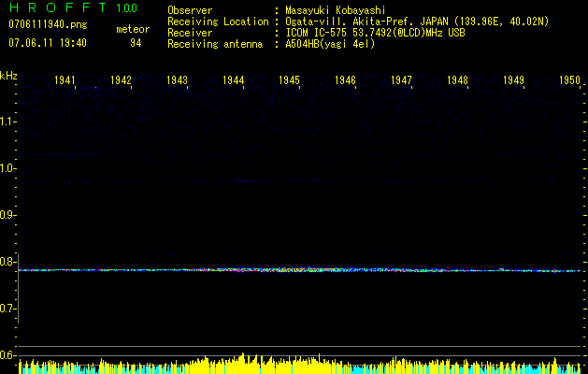Click the Observer field label

pos(190,10)
